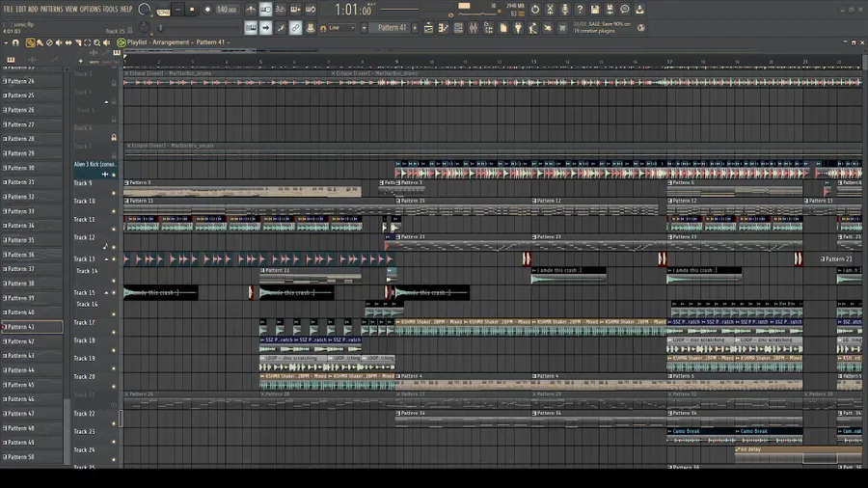Open the ADD menu
The width and height of the screenshot is (868, 488).
pyautogui.click(x=33, y=10)
